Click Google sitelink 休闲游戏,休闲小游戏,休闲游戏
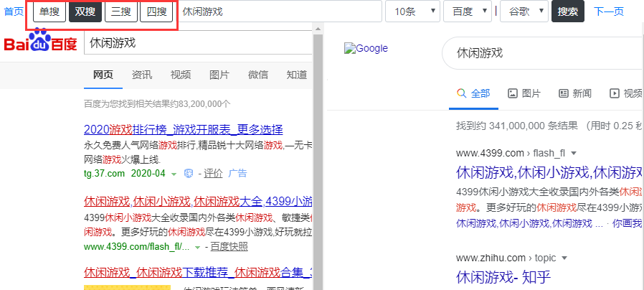Screen dimensions: 644x290 (x=524, y=224)
